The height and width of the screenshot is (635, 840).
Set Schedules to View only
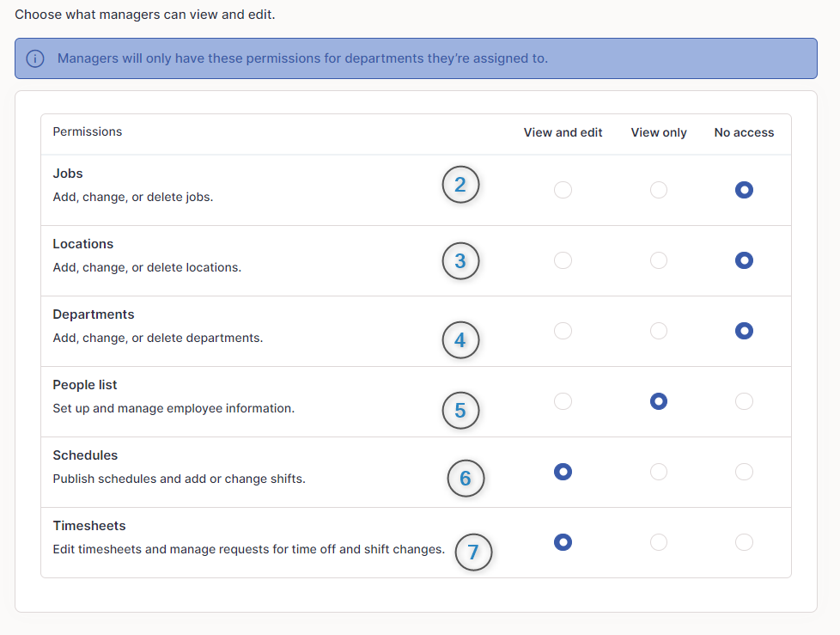tap(659, 472)
